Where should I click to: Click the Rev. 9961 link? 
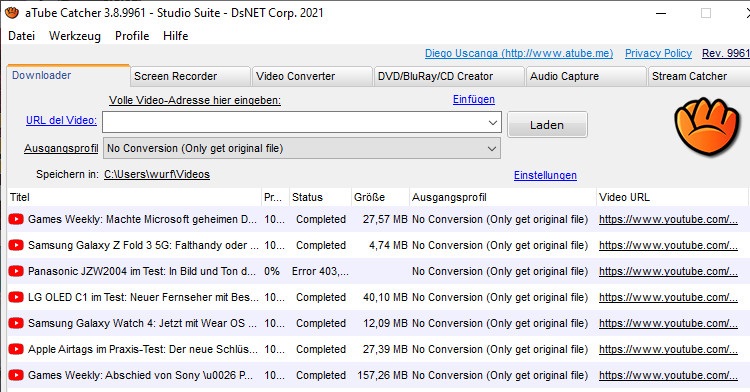726,53
